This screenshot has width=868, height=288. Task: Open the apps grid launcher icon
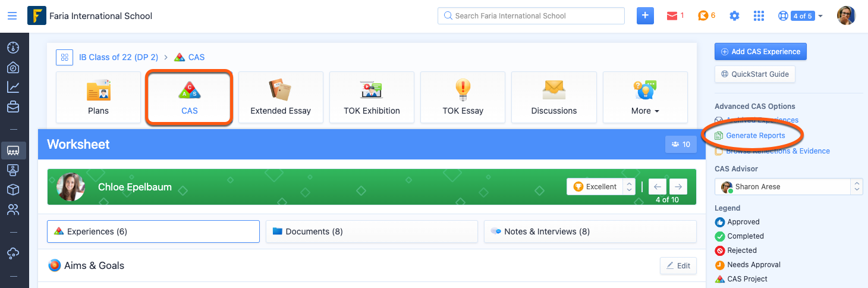(x=759, y=16)
